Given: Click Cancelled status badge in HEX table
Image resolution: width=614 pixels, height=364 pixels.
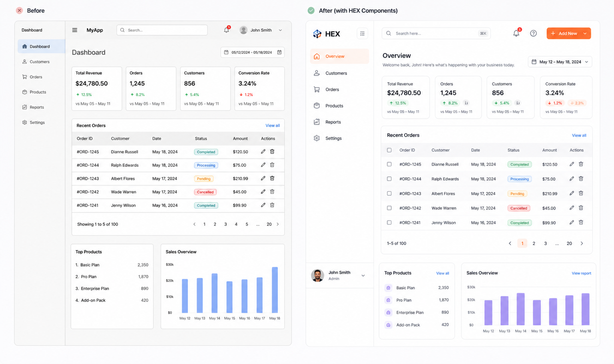Looking at the screenshot, I should 518,208.
